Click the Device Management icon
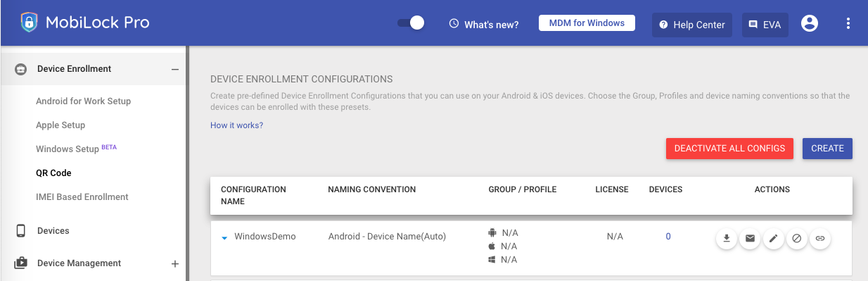 [x=21, y=263]
